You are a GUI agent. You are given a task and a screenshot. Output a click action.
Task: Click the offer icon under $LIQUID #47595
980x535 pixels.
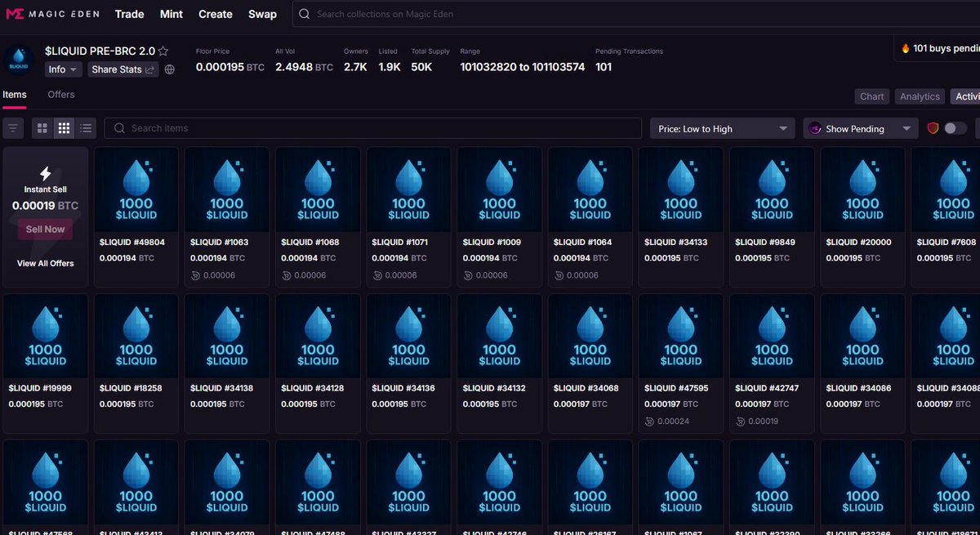649,421
